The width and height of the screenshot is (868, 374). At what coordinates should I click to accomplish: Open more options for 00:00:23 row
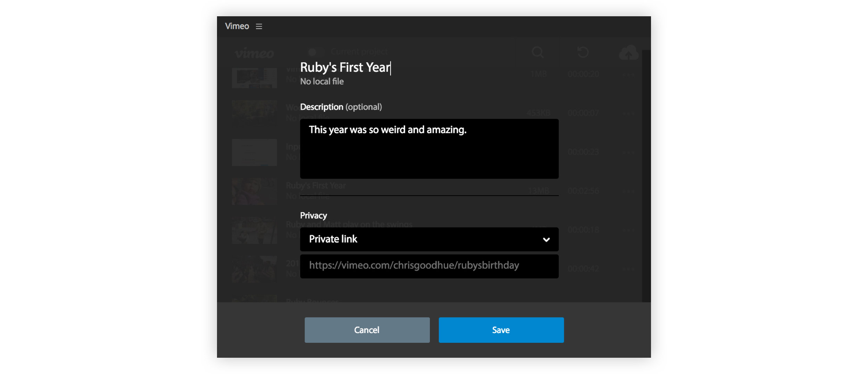pos(628,152)
